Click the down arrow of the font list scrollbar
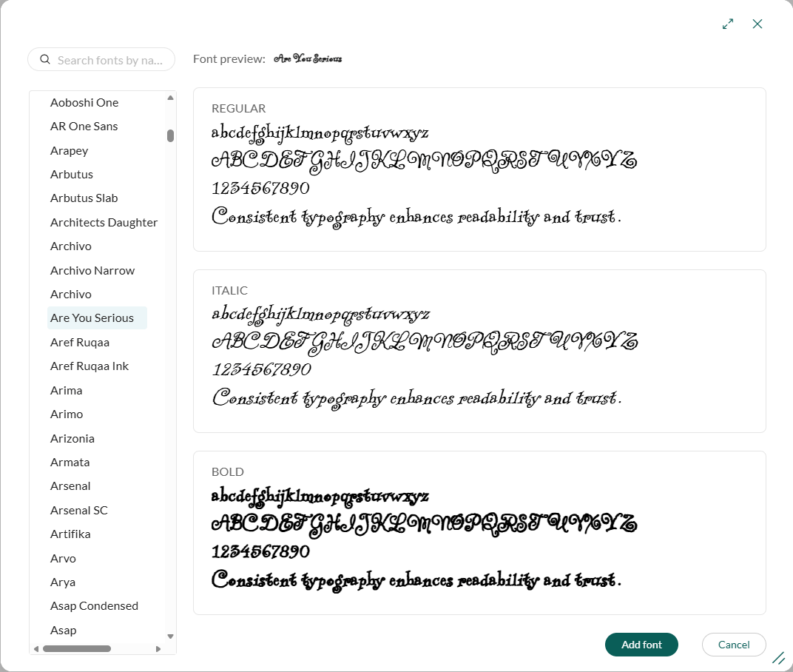 (x=170, y=635)
